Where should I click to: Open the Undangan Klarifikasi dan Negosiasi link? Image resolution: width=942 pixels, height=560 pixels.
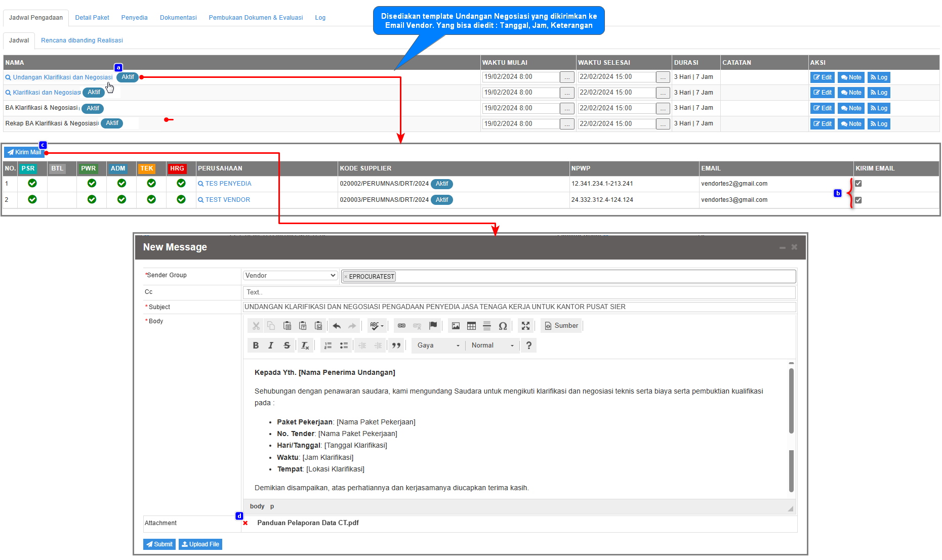tap(62, 77)
